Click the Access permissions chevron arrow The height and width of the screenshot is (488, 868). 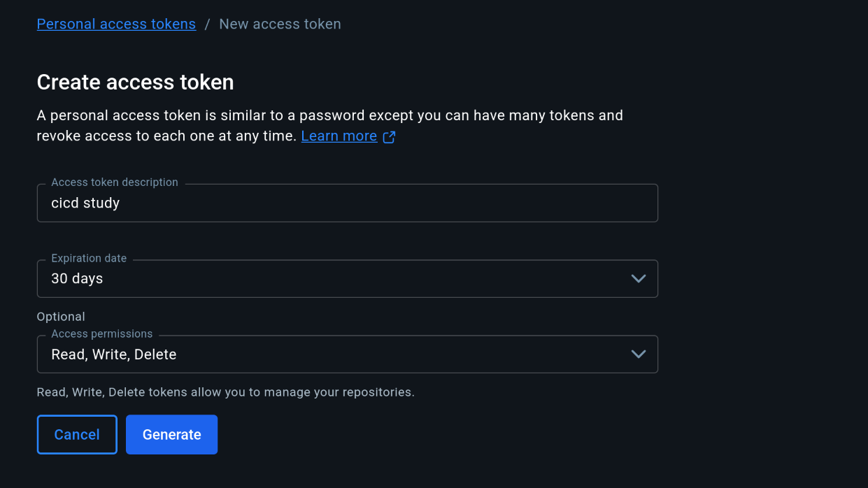[638, 354]
